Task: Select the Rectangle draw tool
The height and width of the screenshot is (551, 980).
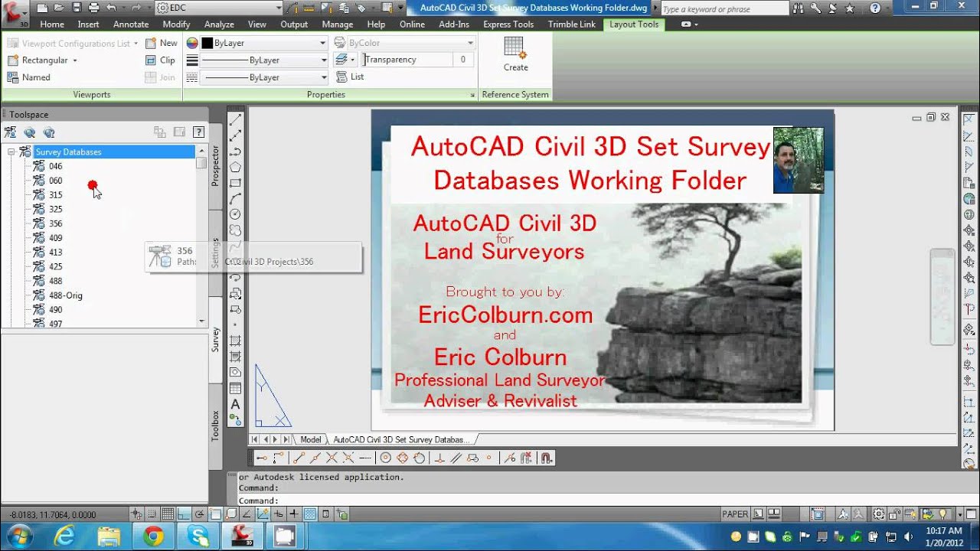Action: 236,183
